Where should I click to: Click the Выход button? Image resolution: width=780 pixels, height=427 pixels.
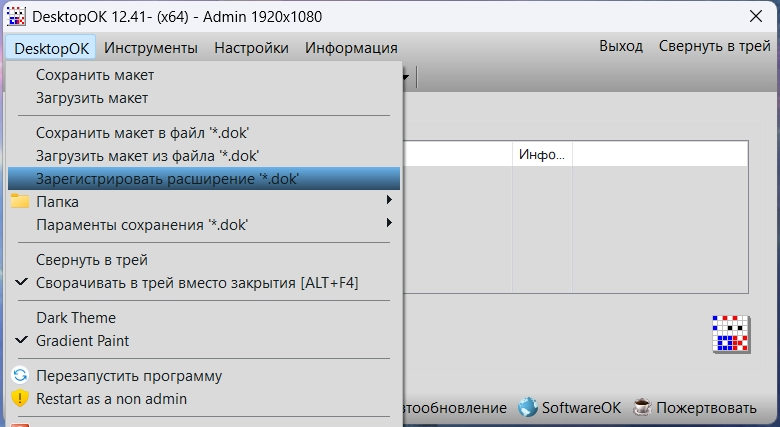pos(621,47)
